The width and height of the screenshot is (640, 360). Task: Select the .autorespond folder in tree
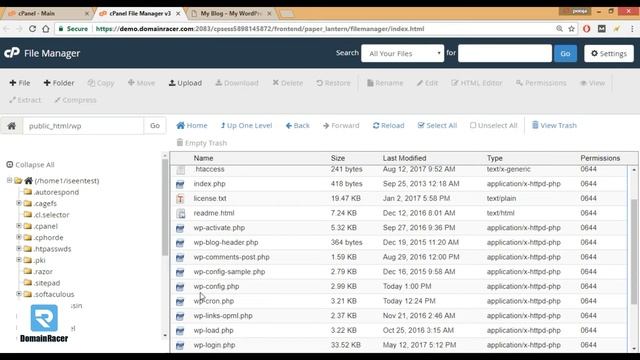click(56, 192)
